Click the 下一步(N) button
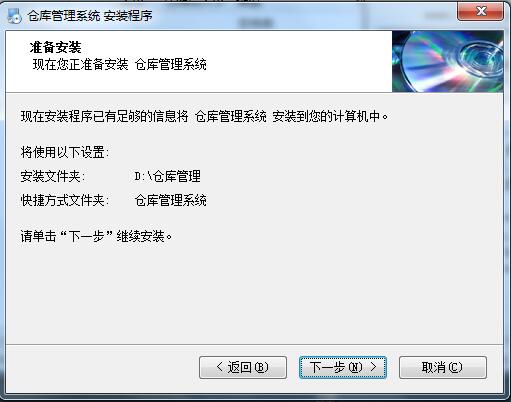 tap(343, 367)
